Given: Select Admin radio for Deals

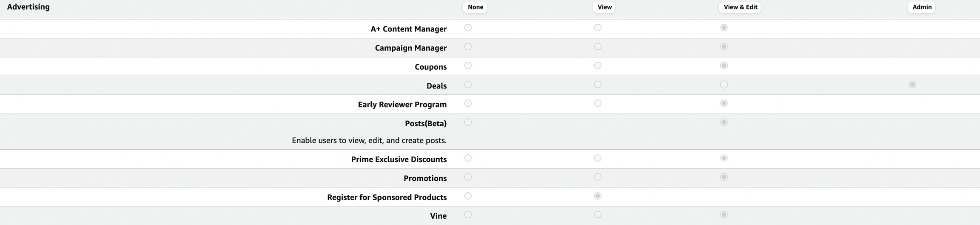Looking at the screenshot, I should point(912,85).
